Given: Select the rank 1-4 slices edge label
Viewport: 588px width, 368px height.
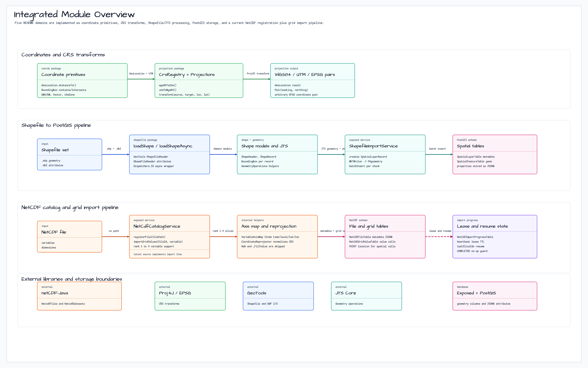Looking at the screenshot, I should click(223, 231).
